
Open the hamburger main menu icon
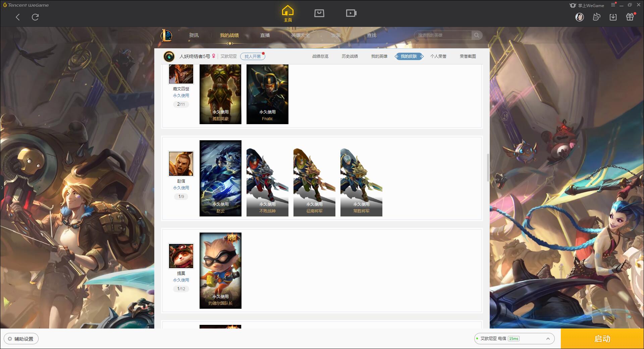pos(613,5)
